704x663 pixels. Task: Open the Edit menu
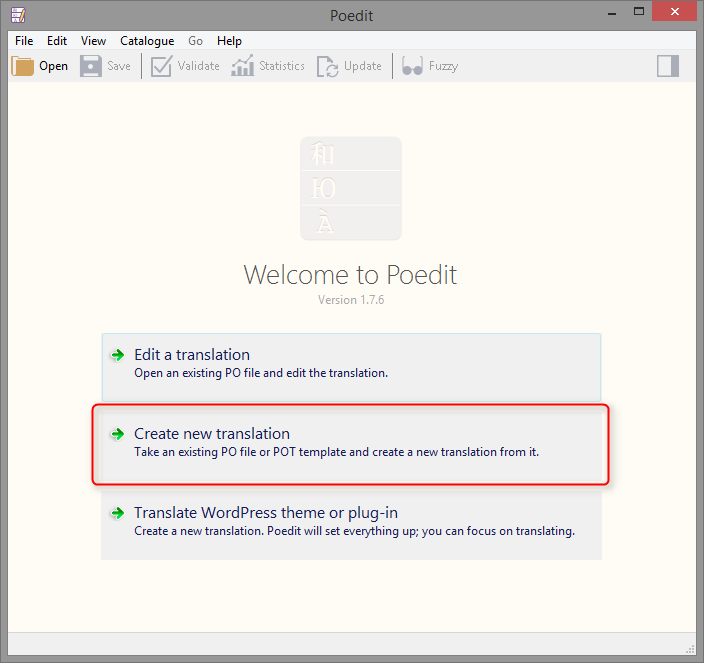[x=57, y=41]
